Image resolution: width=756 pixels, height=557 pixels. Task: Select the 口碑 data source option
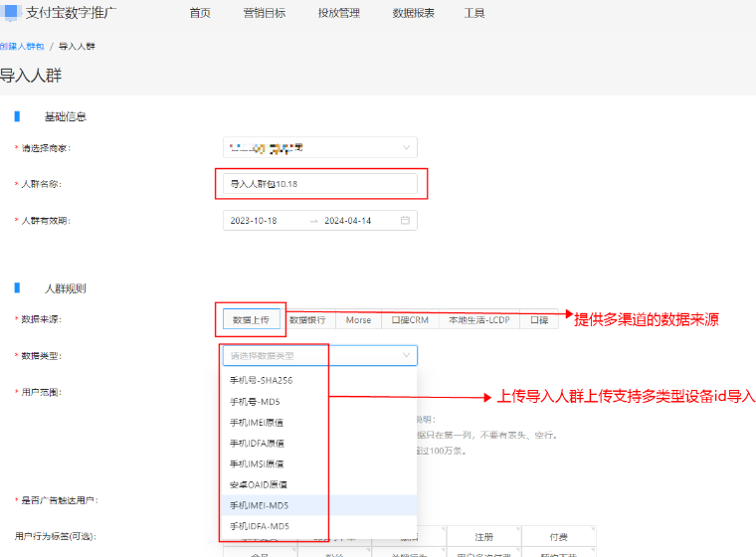point(539,319)
